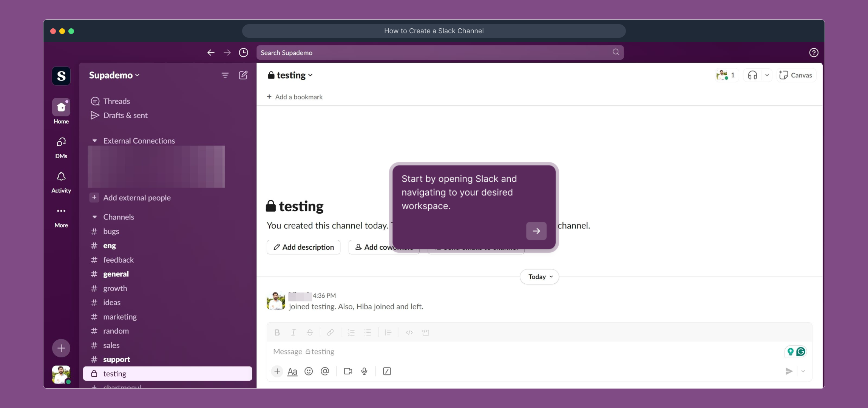This screenshot has height=408, width=868.
Task: Open the testing channel name dropdown
Action: pos(290,75)
